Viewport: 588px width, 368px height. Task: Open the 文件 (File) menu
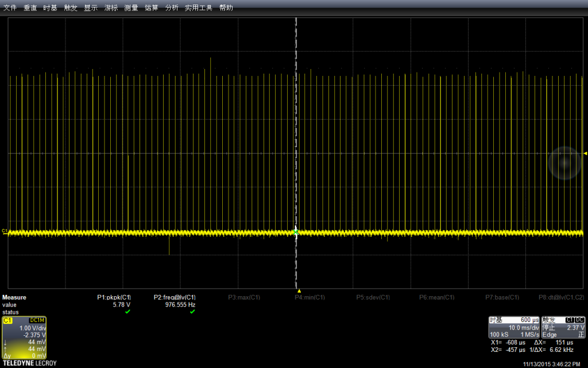(10, 7)
